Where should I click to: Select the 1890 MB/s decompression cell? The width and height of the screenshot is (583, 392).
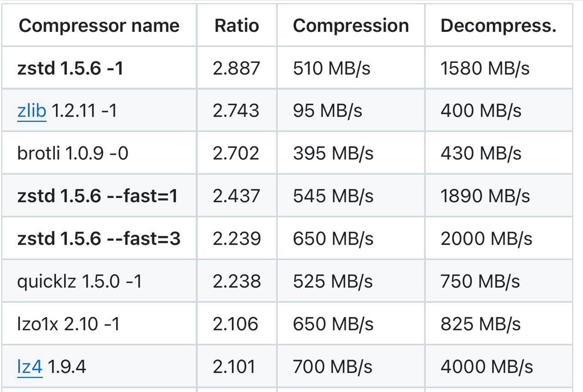coord(485,196)
